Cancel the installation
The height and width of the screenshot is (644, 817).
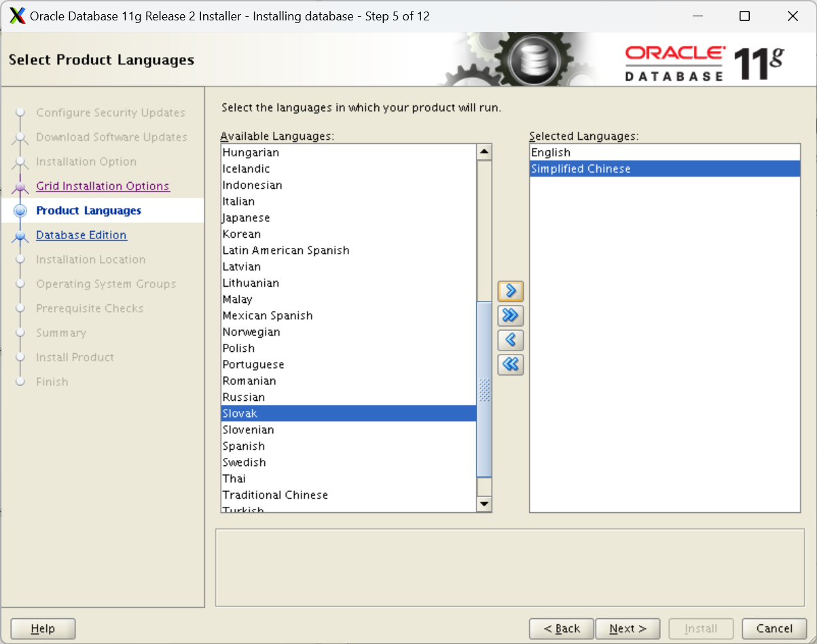tap(774, 629)
